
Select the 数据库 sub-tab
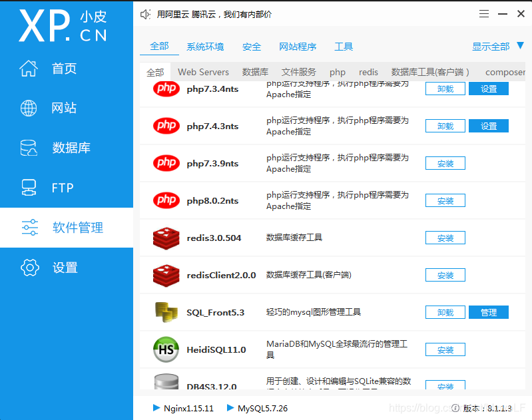[255, 72]
